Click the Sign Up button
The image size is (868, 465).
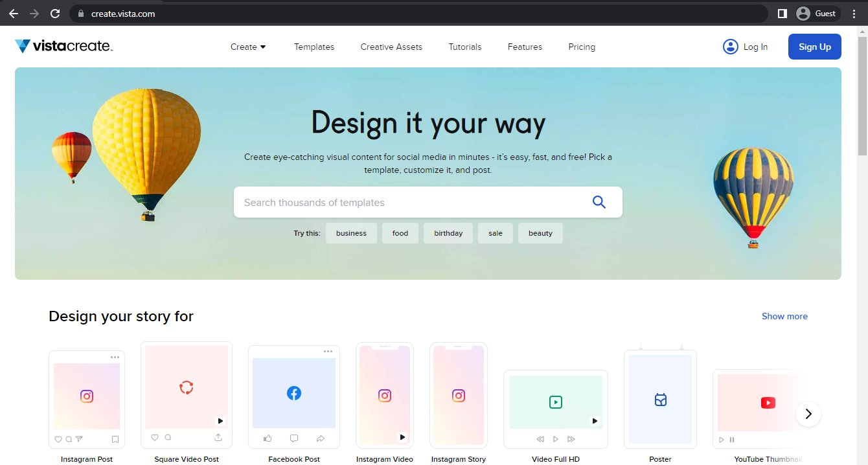[x=815, y=47]
